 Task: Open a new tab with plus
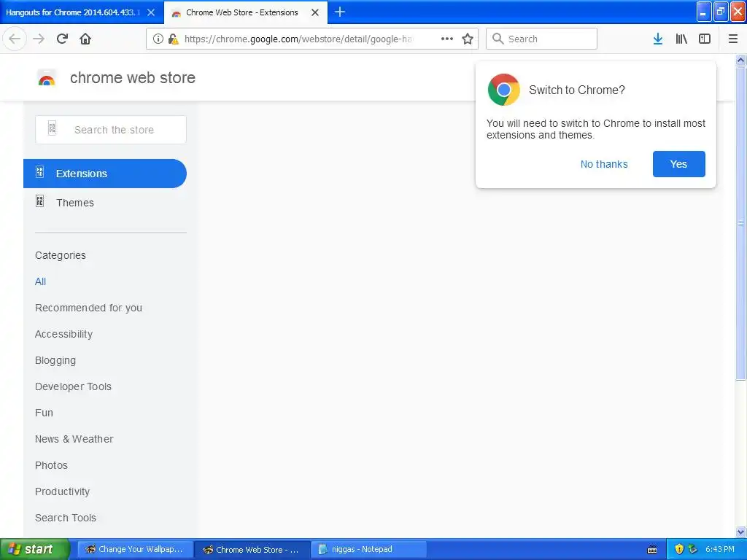(x=340, y=12)
